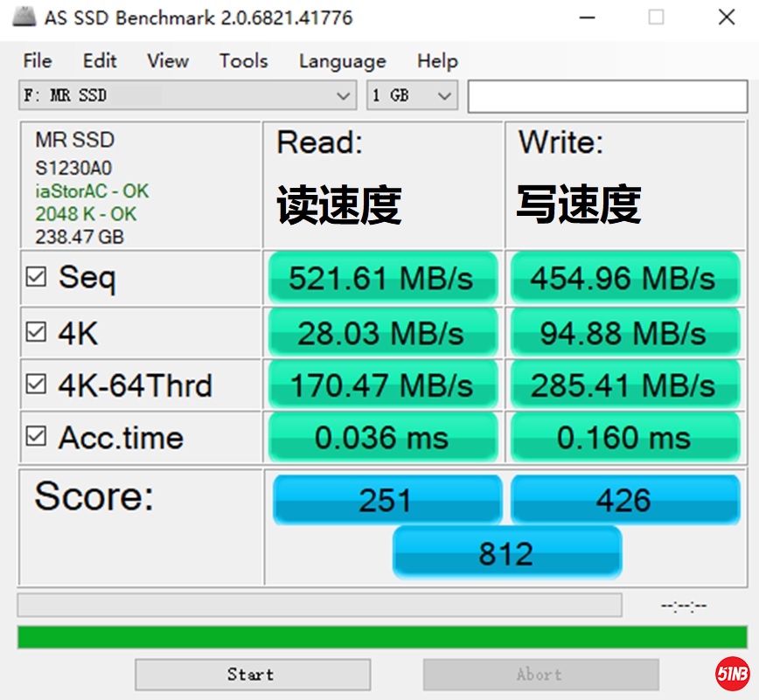This screenshot has height=700, width=759.
Task: Toggle the Acc.time test checkbox
Action: (x=36, y=438)
